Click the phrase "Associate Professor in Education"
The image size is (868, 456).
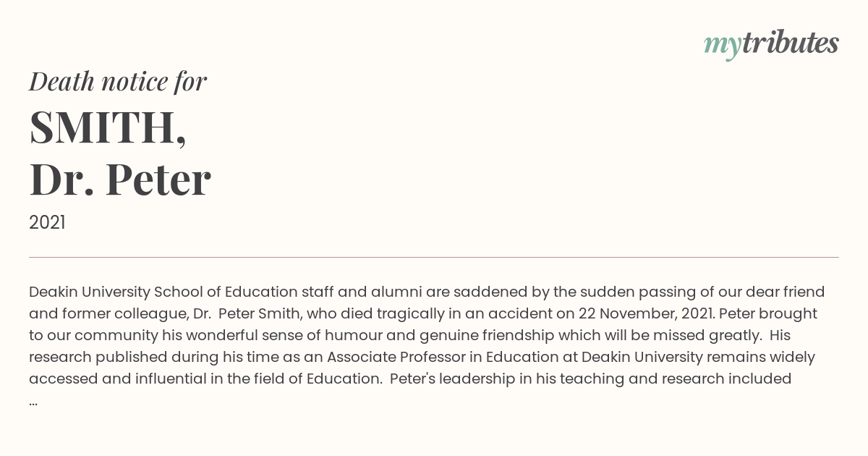(x=445, y=358)
